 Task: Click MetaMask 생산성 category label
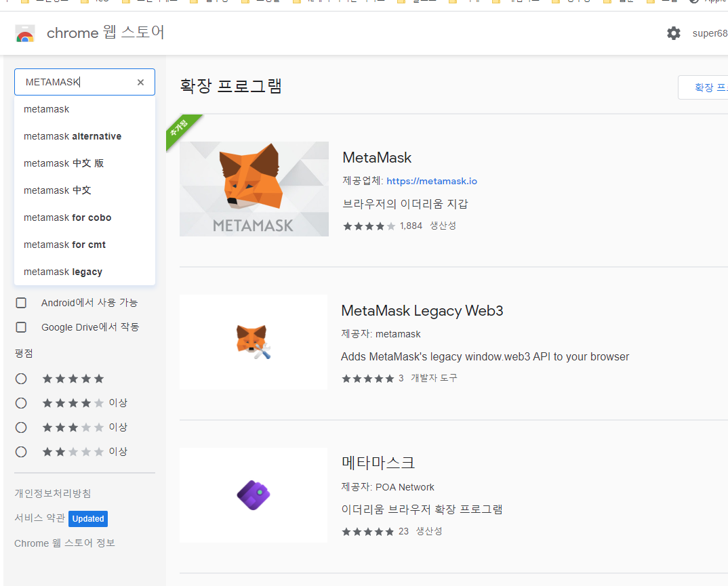(443, 226)
